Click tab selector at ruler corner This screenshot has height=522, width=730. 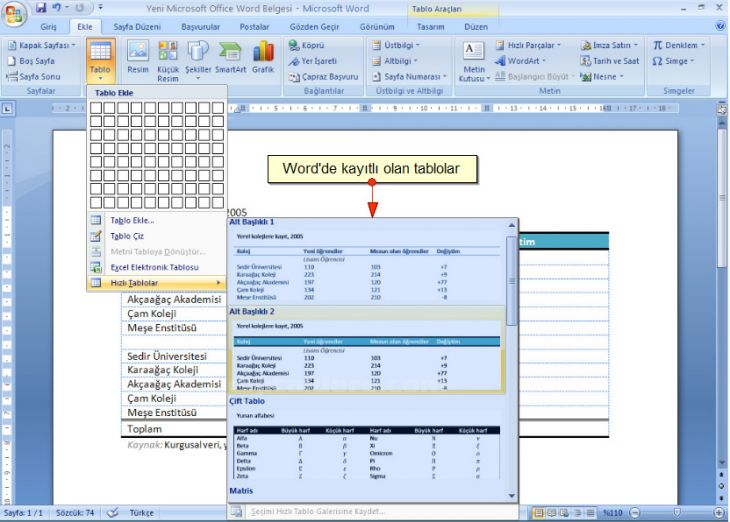7,109
